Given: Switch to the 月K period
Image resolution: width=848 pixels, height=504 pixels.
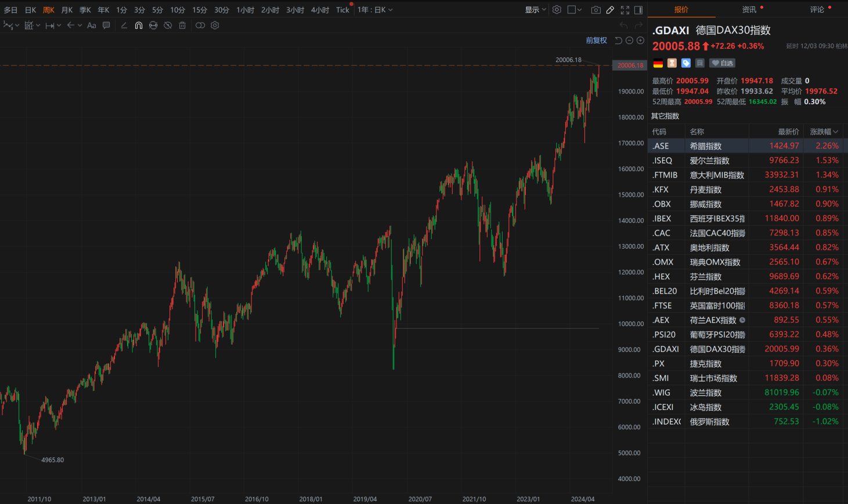Looking at the screenshot, I should click(67, 10).
